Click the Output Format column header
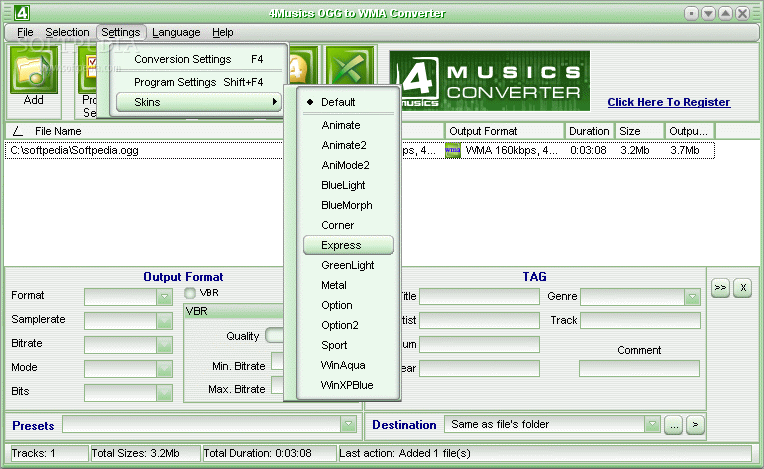The image size is (764, 469). click(504, 131)
